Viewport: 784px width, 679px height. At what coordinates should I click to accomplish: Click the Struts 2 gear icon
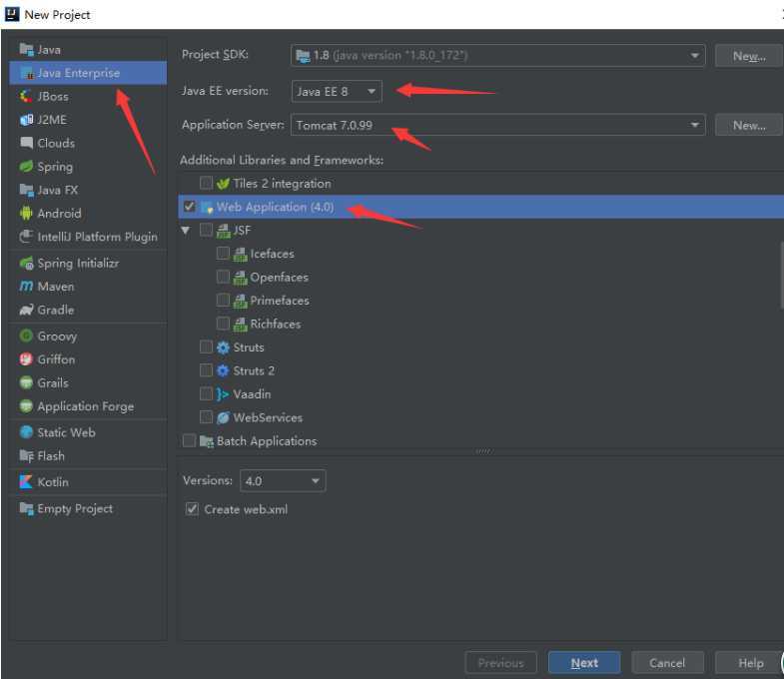[x=223, y=370]
